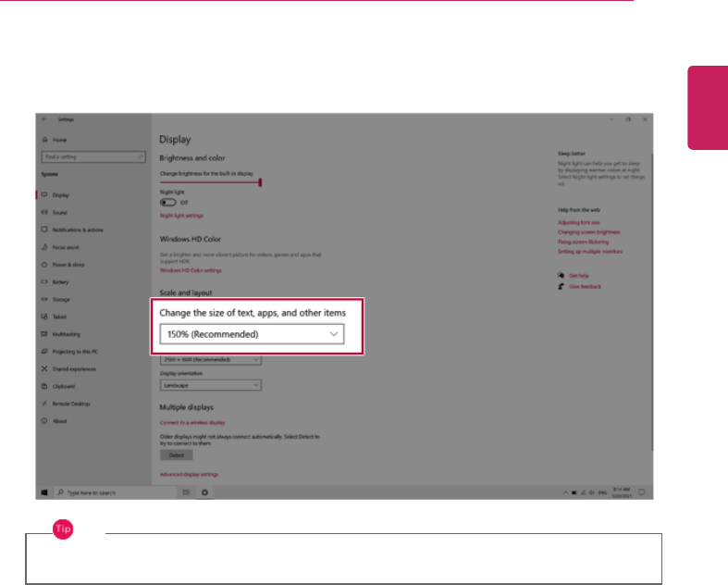
Task: Open the Action Center notification icon
Action: click(642, 492)
